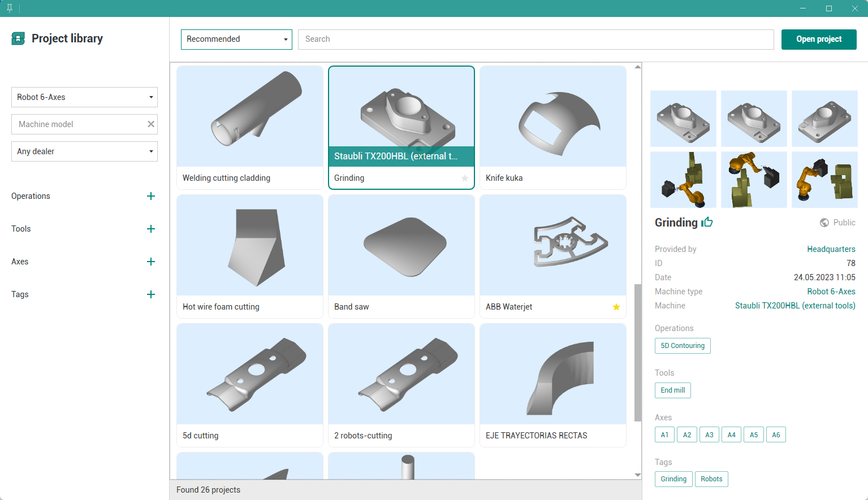Click the project list scroll down arrow

pos(638,475)
